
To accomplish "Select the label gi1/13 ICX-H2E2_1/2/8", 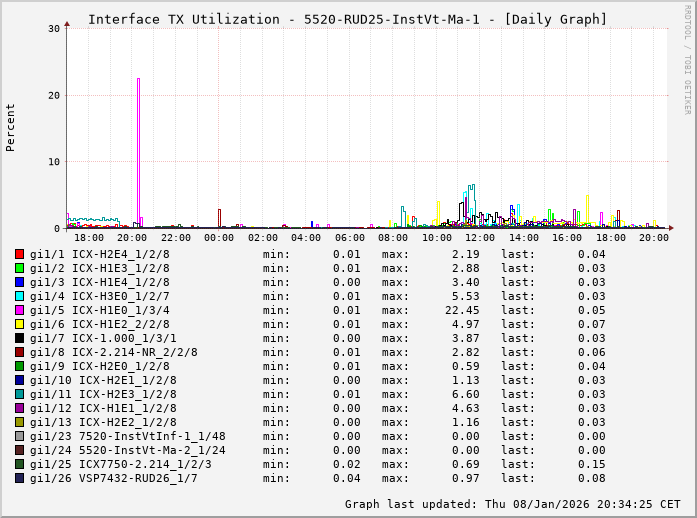I will [x=103, y=422].
